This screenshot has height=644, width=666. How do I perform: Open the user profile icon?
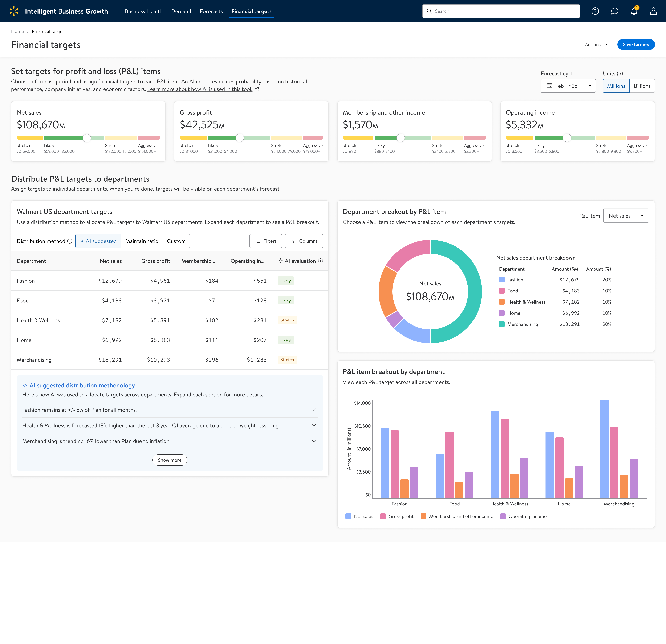pyautogui.click(x=653, y=11)
